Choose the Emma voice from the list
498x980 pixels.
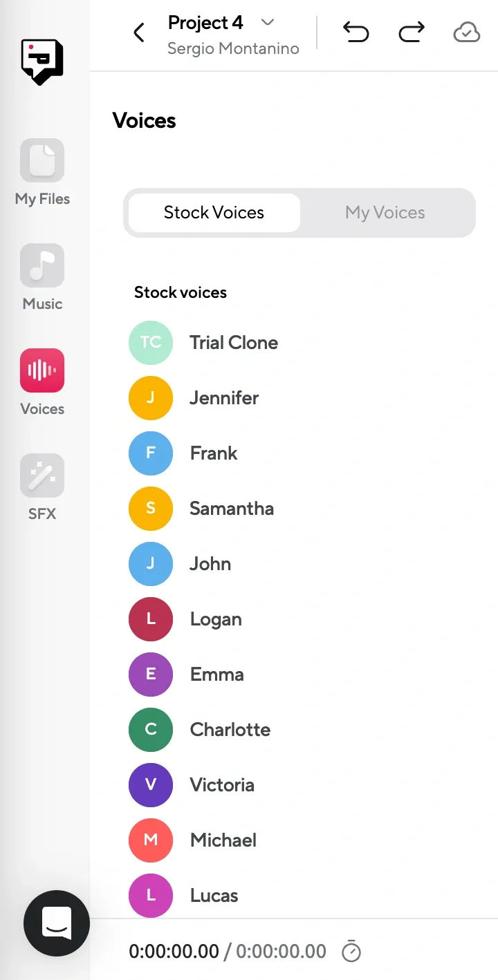click(x=216, y=675)
